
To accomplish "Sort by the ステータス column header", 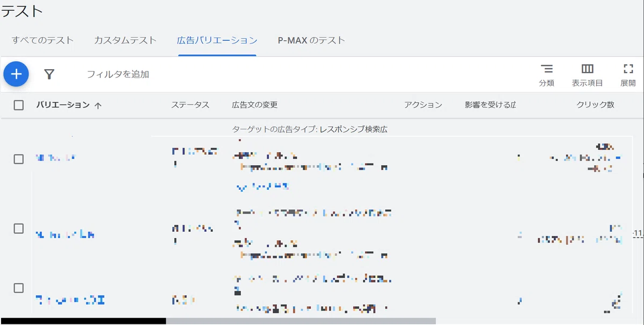I will pyautogui.click(x=190, y=105).
